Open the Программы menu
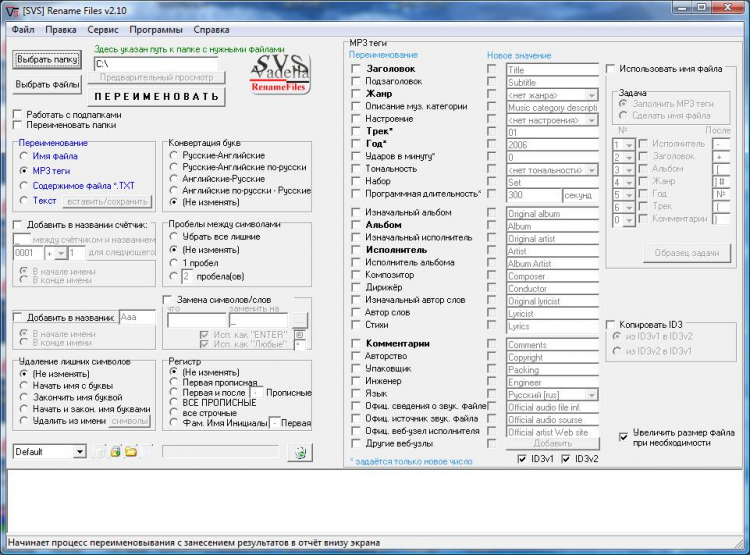The image size is (750, 555). 156,30
